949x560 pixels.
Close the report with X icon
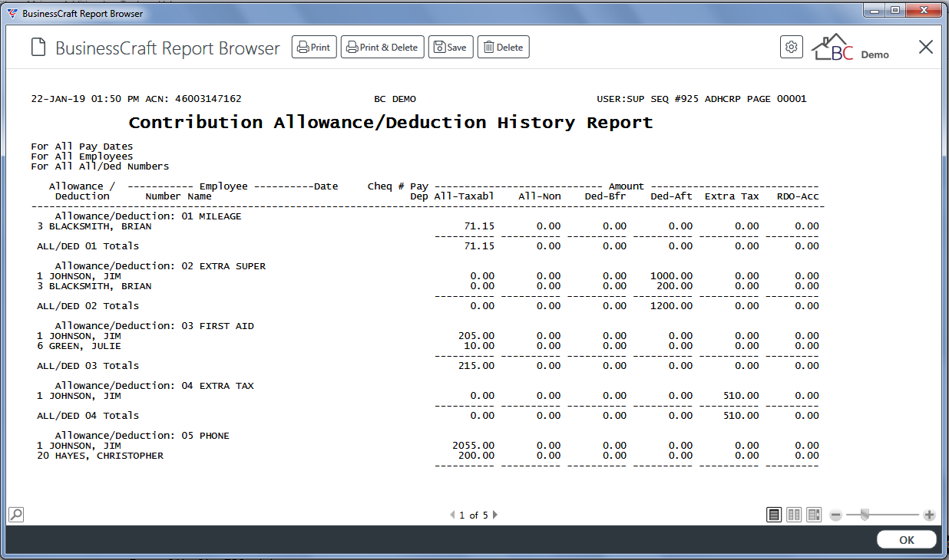(x=926, y=47)
